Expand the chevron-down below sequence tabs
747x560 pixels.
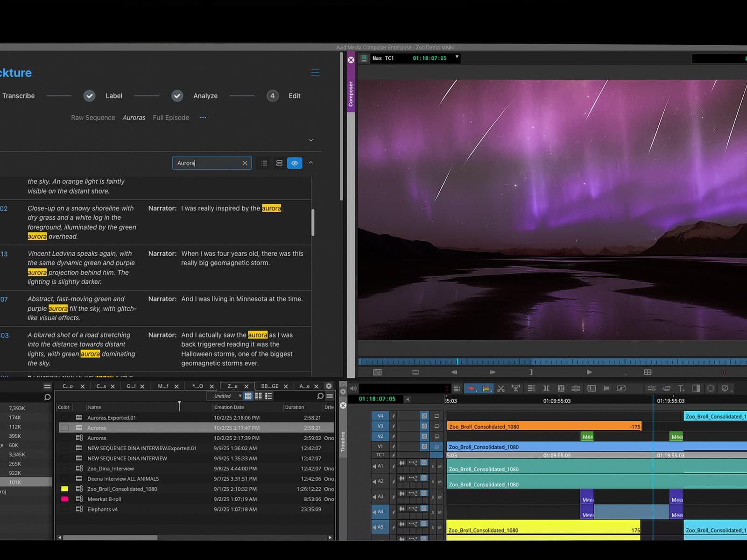[311, 140]
